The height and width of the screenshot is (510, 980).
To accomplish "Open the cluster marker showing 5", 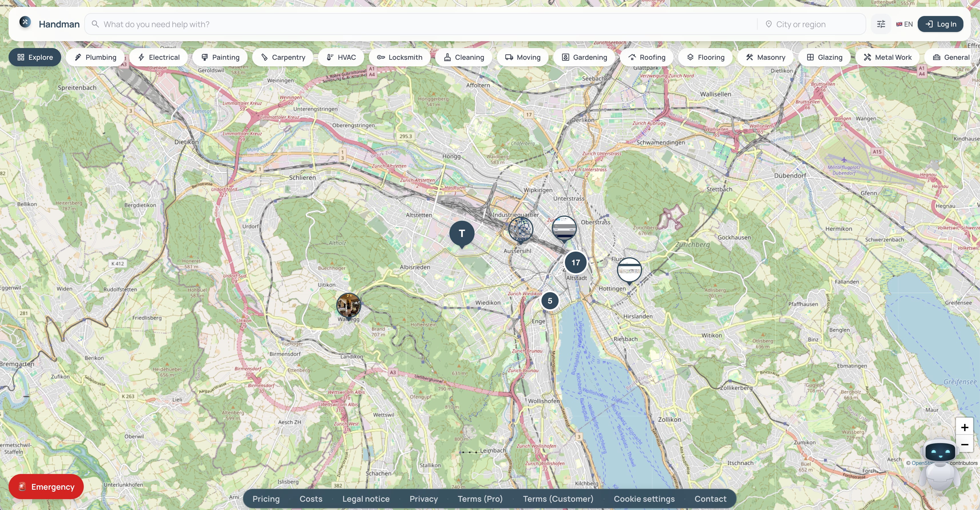I will tap(550, 301).
